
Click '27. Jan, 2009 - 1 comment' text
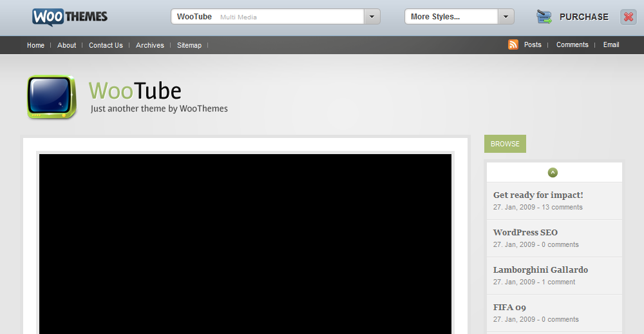point(534,282)
